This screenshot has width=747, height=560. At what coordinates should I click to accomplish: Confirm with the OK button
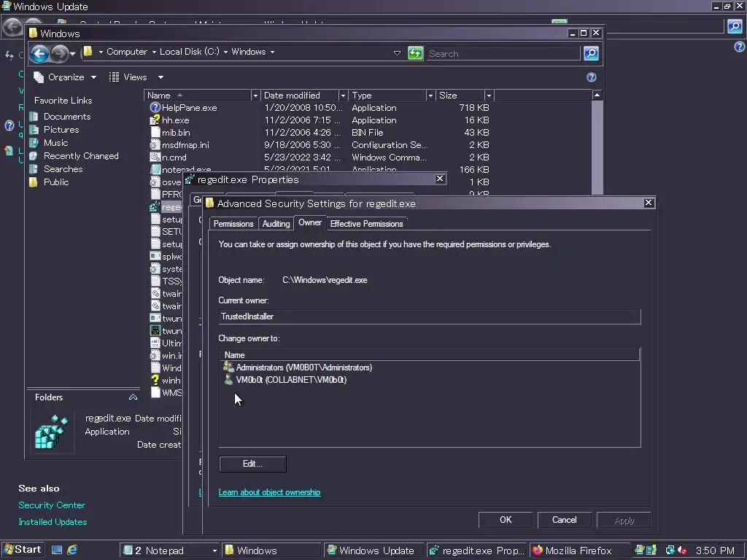click(x=506, y=520)
